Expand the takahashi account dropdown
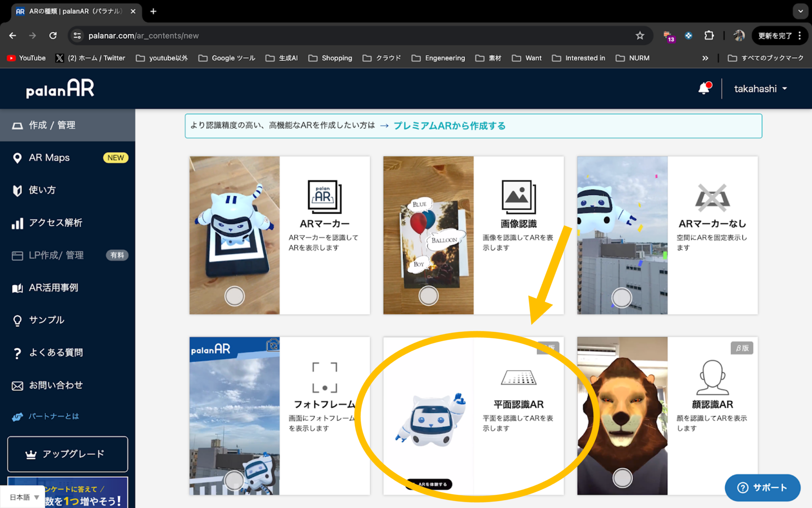 (760, 88)
